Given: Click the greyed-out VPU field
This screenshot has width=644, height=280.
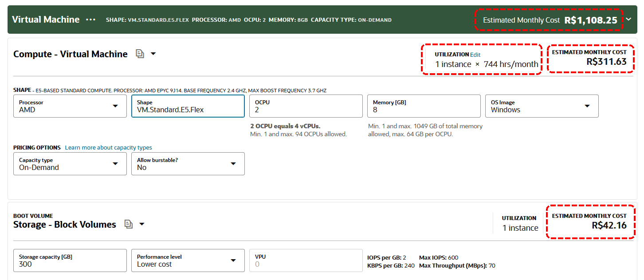Looking at the screenshot, I should (x=306, y=260).
